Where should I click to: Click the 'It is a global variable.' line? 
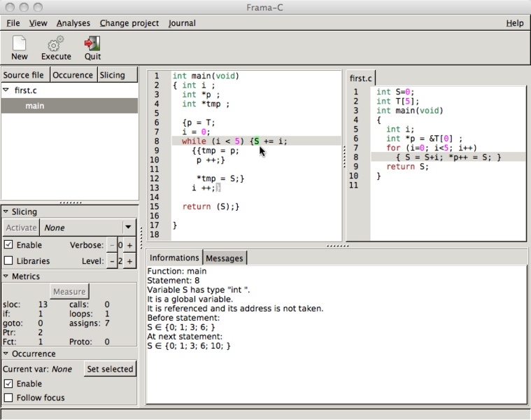tap(190, 299)
